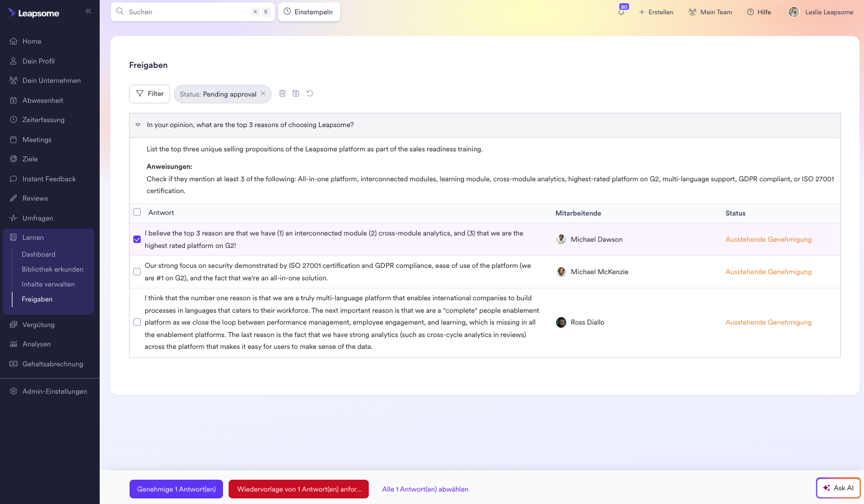Check Ross Diallo's answer checkbox
The height and width of the screenshot is (504, 864).
tap(137, 322)
